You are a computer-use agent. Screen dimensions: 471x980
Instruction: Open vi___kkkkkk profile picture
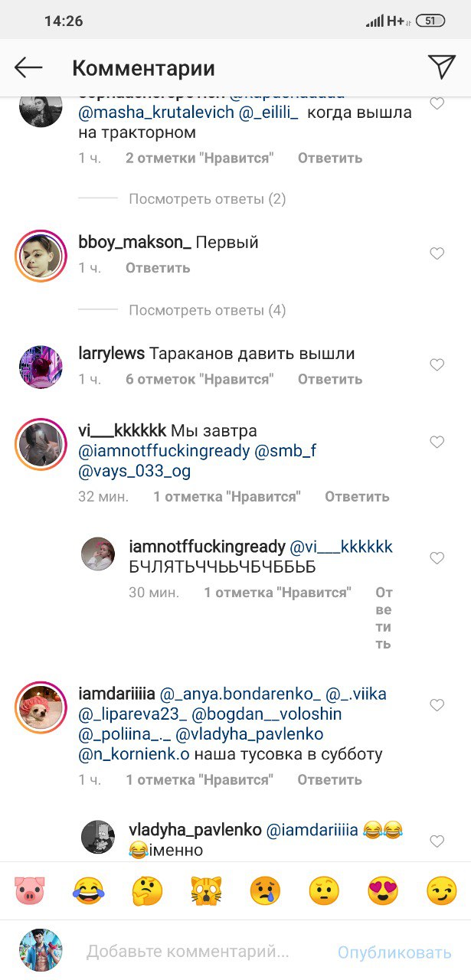click(41, 444)
